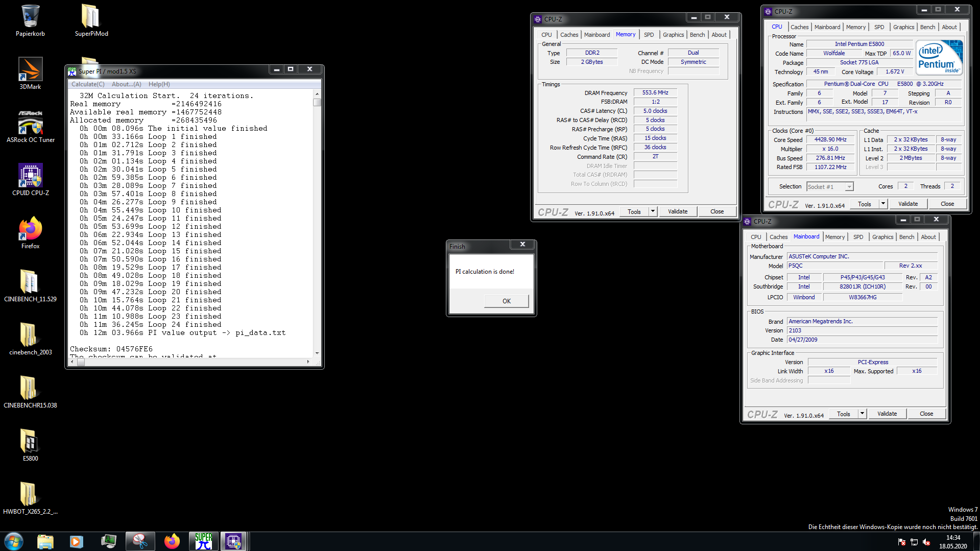This screenshot has width=980, height=551.
Task: Open the SuperPiMod folder on desktop
Action: tap(91, 20)
